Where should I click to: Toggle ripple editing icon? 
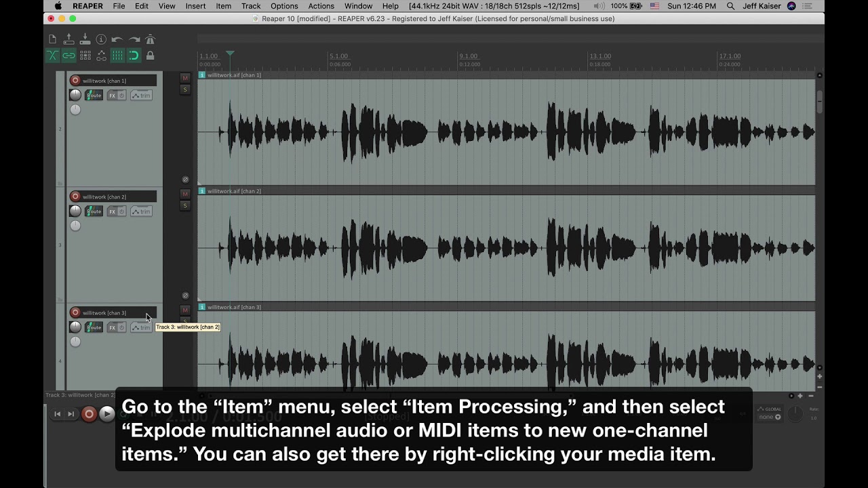85,56
